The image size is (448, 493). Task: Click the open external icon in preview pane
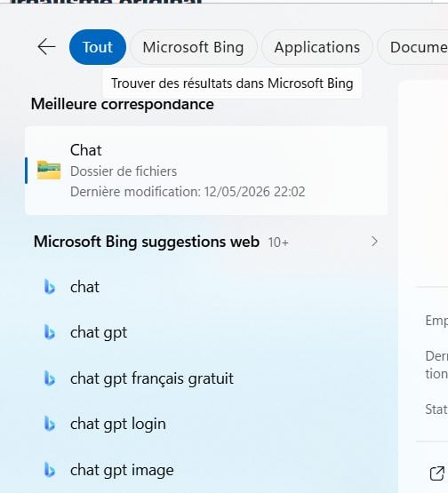[437, 473]
